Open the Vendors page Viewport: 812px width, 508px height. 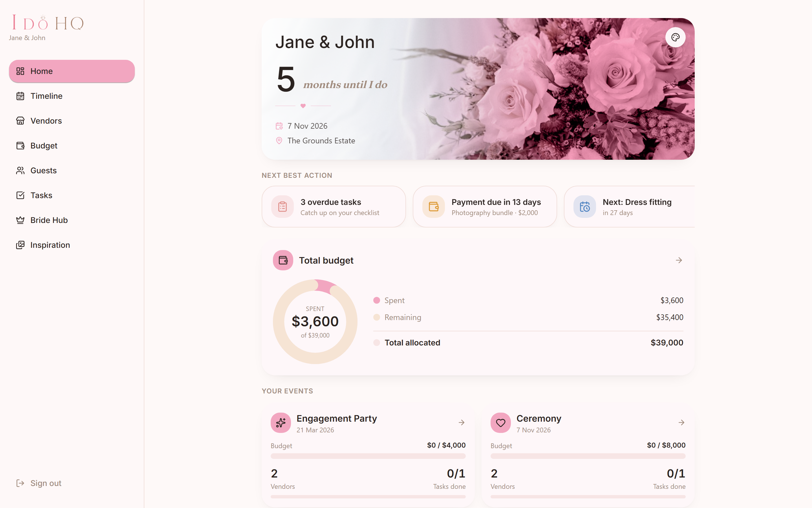(72, 121)
